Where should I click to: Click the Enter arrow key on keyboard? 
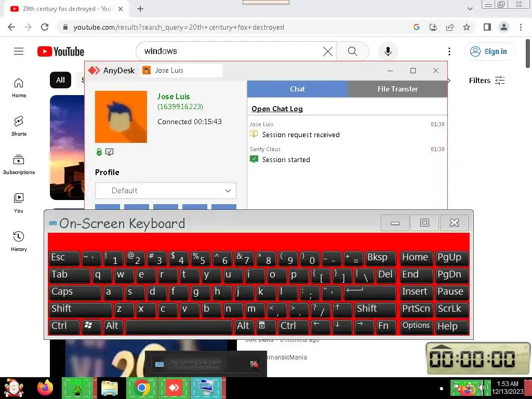tap(370, 292)
